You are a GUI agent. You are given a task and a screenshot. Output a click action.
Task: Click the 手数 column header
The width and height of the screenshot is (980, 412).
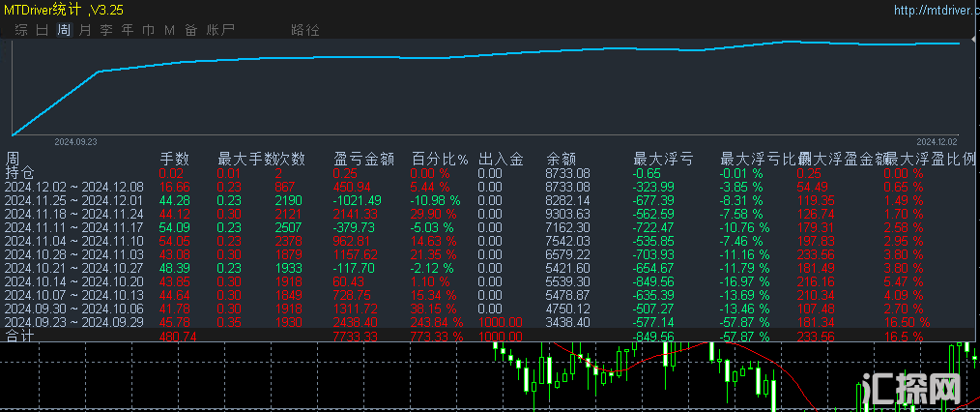click(x=174, y=159)
